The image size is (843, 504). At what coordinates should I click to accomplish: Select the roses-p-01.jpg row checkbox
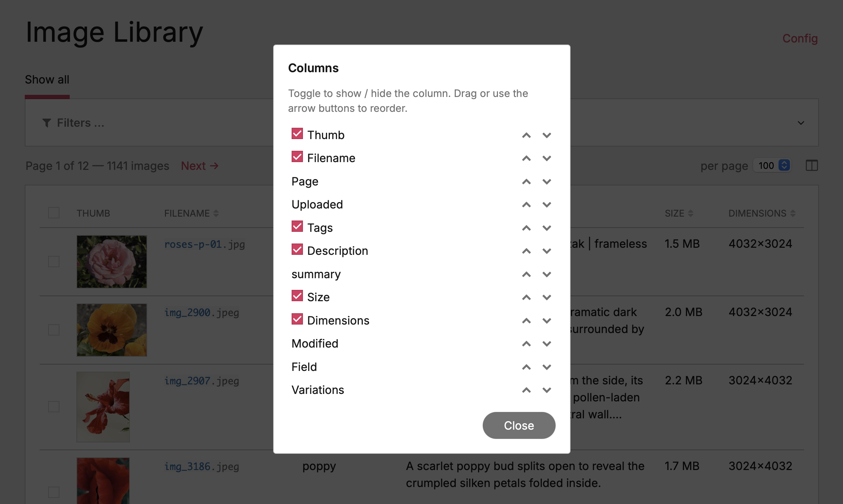[x=54, y=262]
